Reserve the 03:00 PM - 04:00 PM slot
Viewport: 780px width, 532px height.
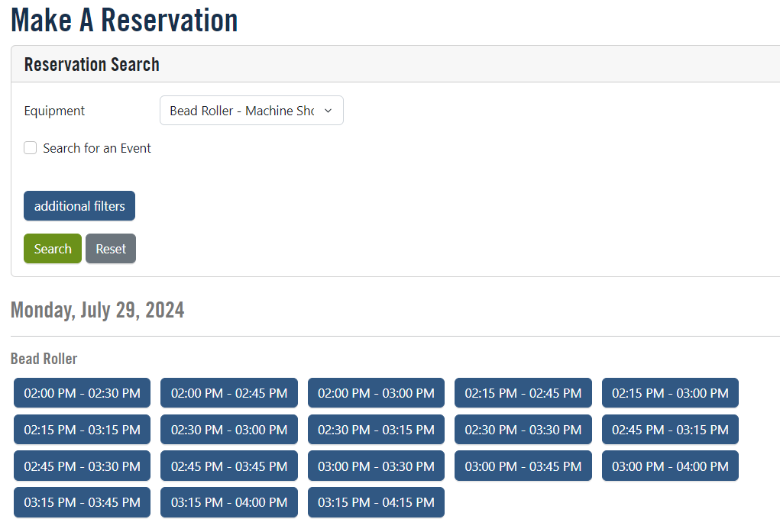tap(670, 466)
